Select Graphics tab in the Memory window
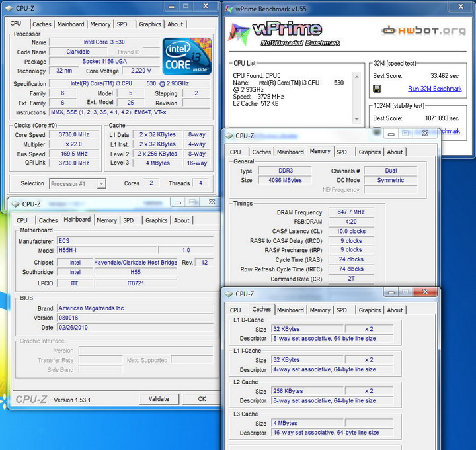The height and width of the screenshot is (450, 476). [x=370, y=152]
